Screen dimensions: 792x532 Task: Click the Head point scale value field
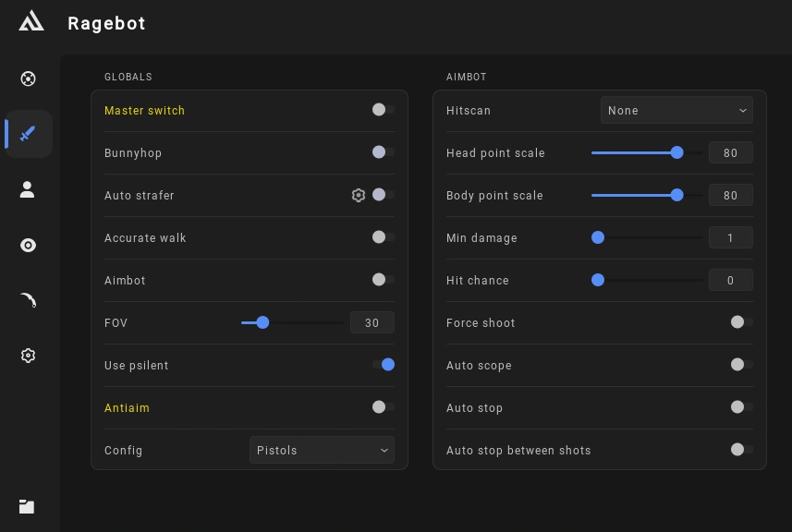click(x=731, y=152)
